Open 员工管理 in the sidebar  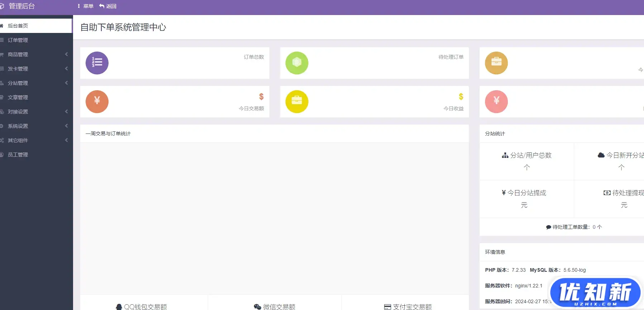coord(18,155)
